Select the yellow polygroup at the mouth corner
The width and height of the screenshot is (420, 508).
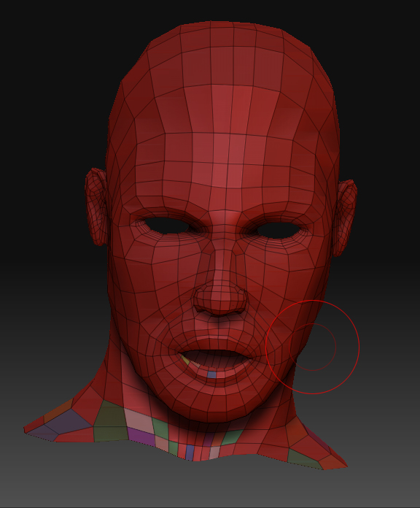coord(186,360)
